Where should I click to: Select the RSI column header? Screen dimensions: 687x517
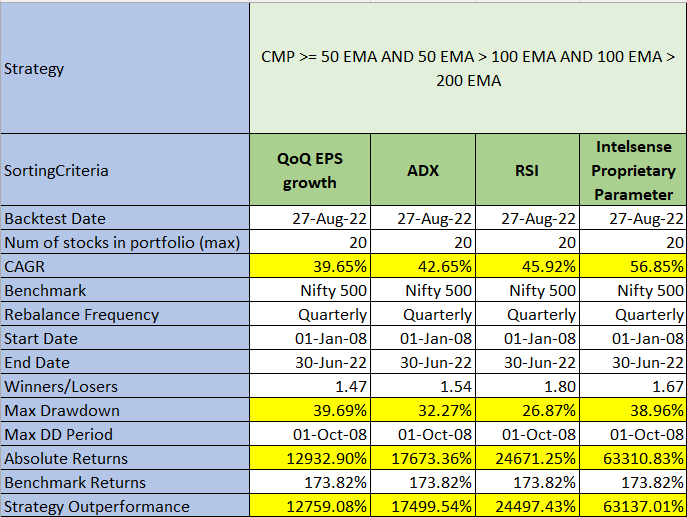coord(526,170)
